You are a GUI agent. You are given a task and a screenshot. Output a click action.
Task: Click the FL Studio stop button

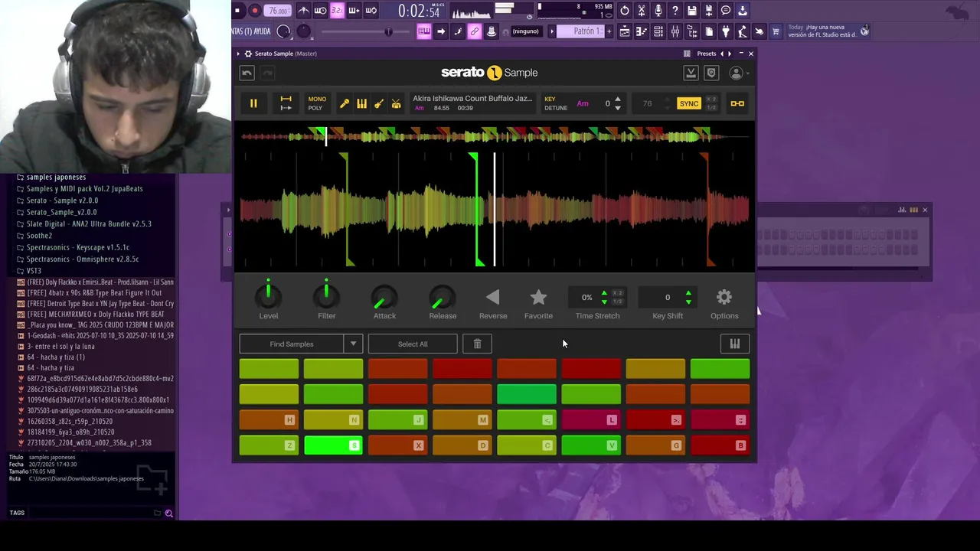238,11
